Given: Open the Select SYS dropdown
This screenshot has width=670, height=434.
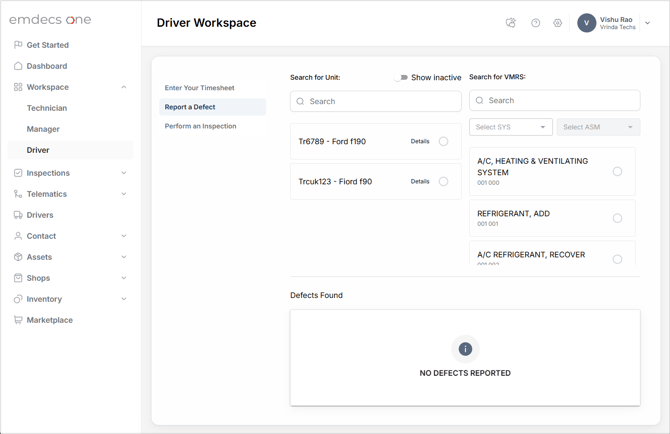Looking at the screenshot, I should coord(511,127).
